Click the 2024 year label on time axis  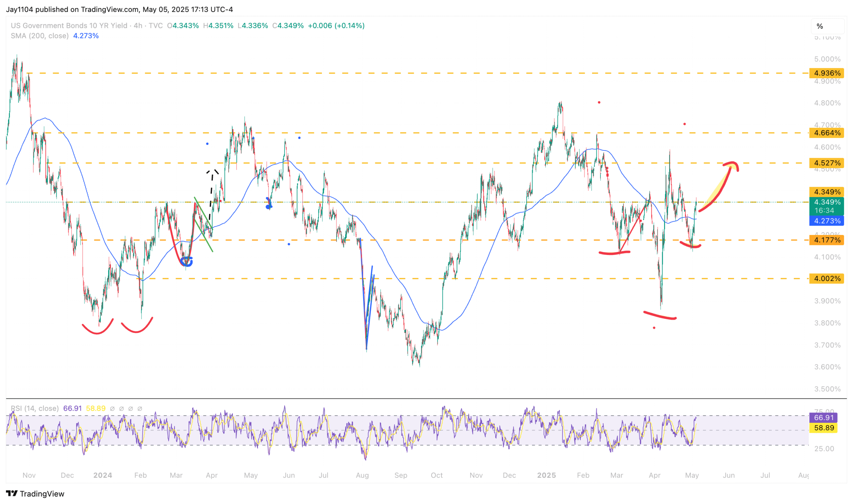103,475
